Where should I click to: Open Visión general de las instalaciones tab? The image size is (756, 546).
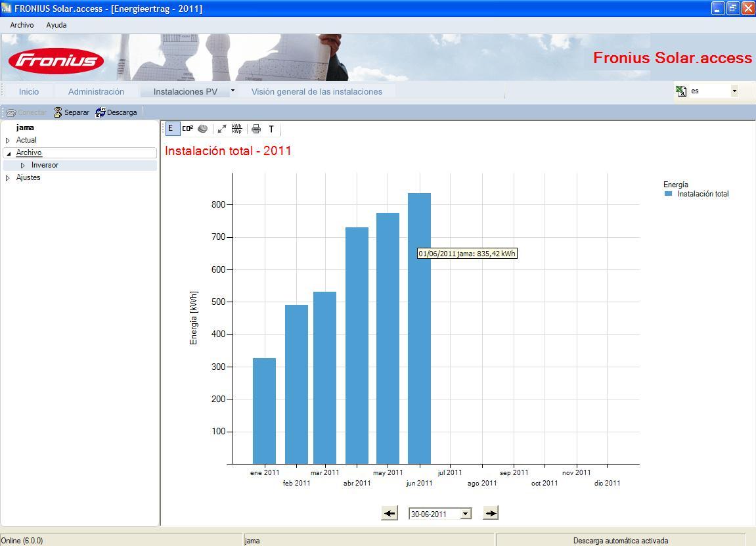click(317, 91)
